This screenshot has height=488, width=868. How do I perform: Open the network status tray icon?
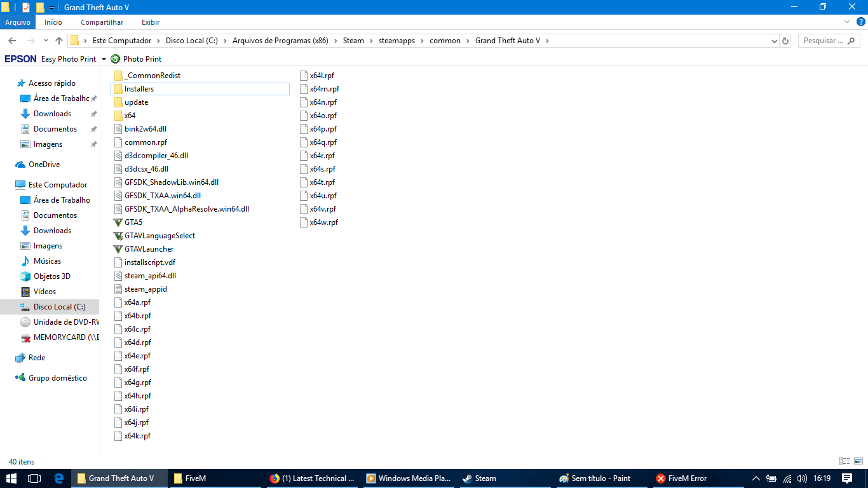click(x=787, y=478)
